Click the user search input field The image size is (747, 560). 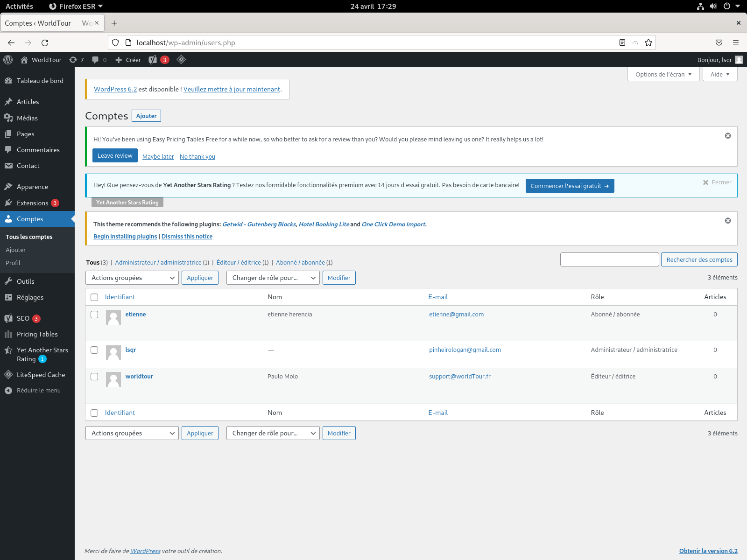(609, 259)
